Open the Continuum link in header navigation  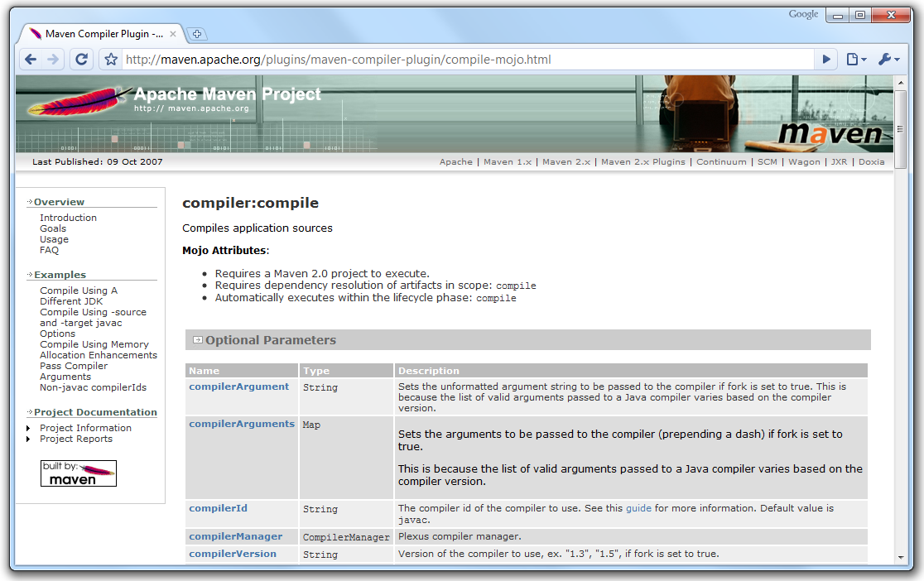(721, 162)
